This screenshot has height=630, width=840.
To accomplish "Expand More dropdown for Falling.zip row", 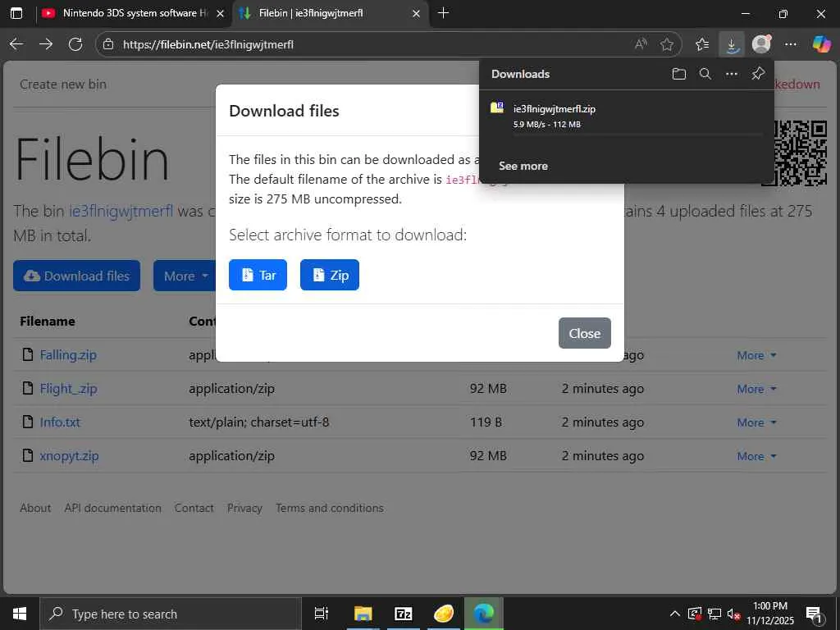I will tap(756, 355).
